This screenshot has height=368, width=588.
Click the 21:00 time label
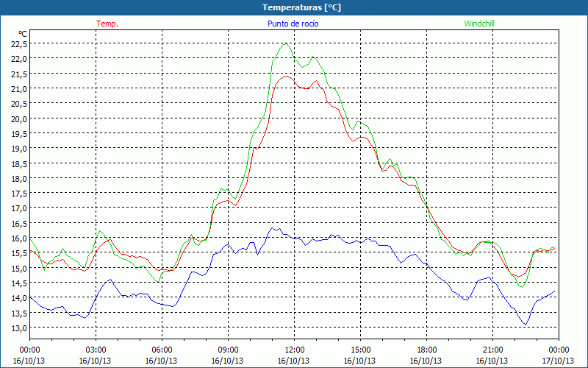[492, 350]
